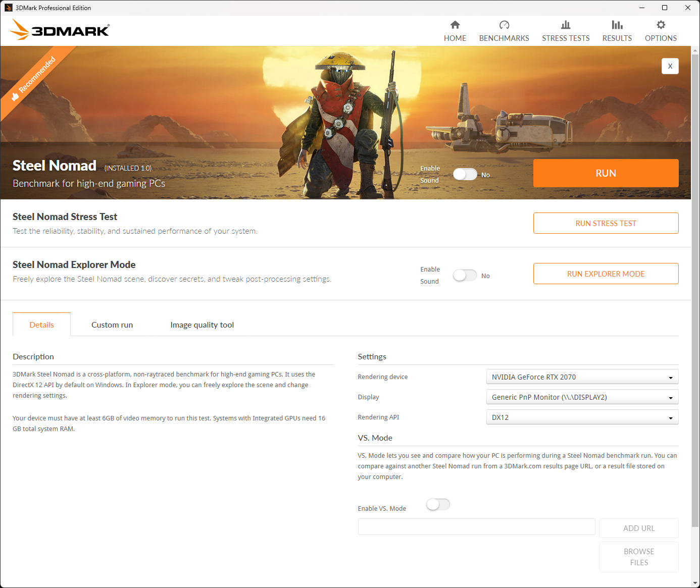The height and width of the screenshot is (588, 700).
Task: Run the Steel Nomad benchmark
Action: coord(606,173)
